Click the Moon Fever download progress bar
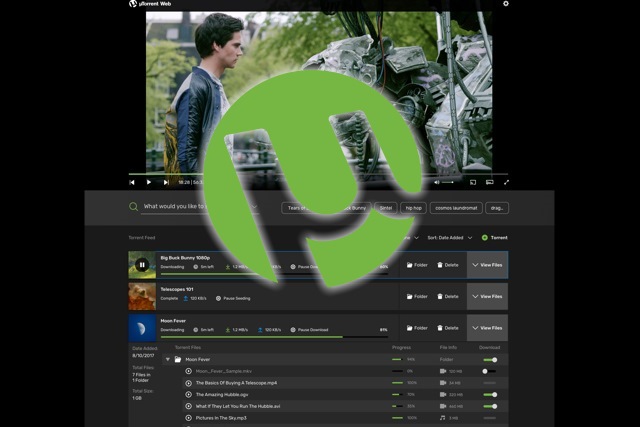The image size is (640, 427). pyautogui.click(x=274, y=337)
